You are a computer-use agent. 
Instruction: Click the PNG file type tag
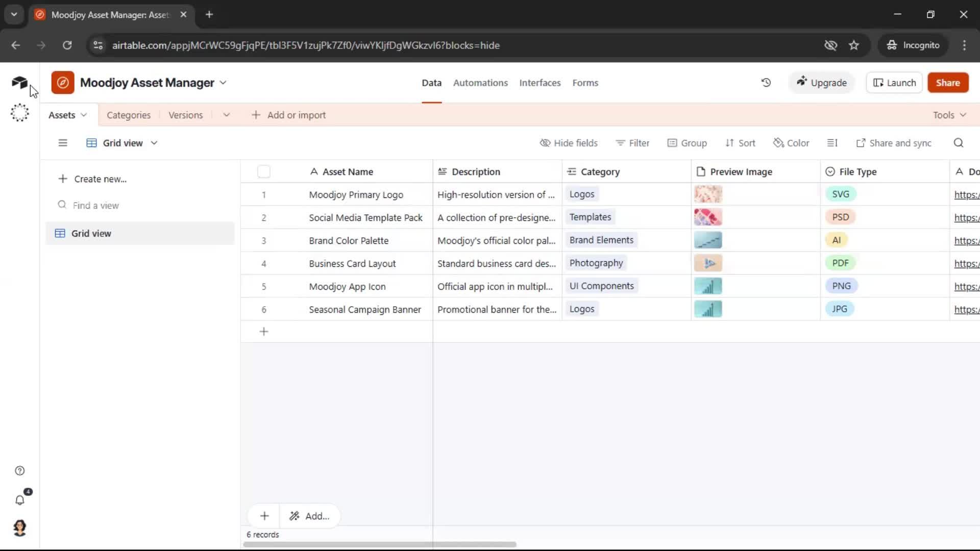(x=841, y=286)
